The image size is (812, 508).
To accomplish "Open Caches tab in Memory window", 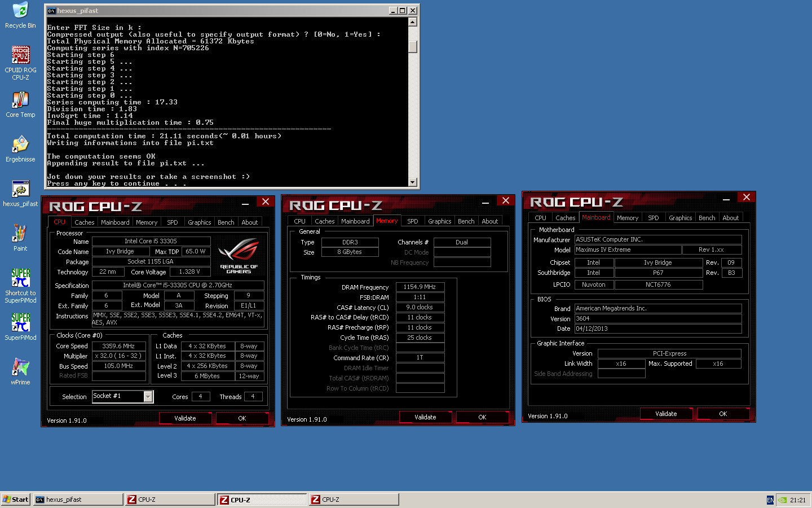I will (x=325, y=221).
